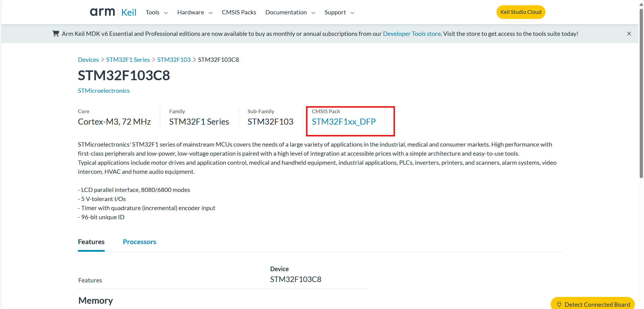This screenshot has width=644, height=309.
Task: Click the LCD parallel interface feature line
Action: pos(134,190)
